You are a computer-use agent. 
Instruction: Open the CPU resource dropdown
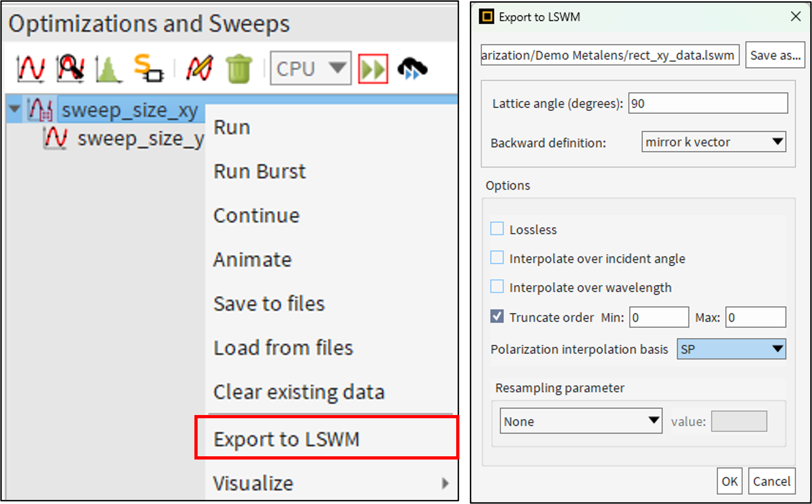(310, 68)
